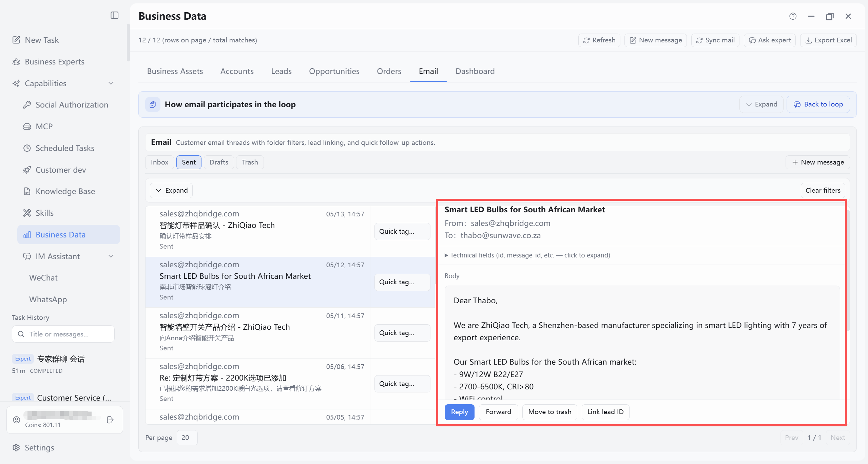Switch to the Dashboard tab
Screen dimensions: 868x464
[475, 71]
